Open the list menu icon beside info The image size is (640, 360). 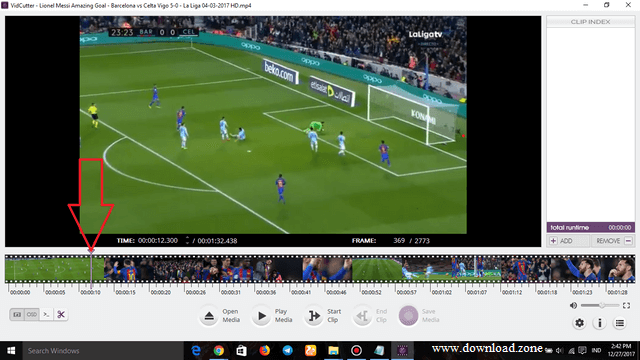[x=620, y=323]
